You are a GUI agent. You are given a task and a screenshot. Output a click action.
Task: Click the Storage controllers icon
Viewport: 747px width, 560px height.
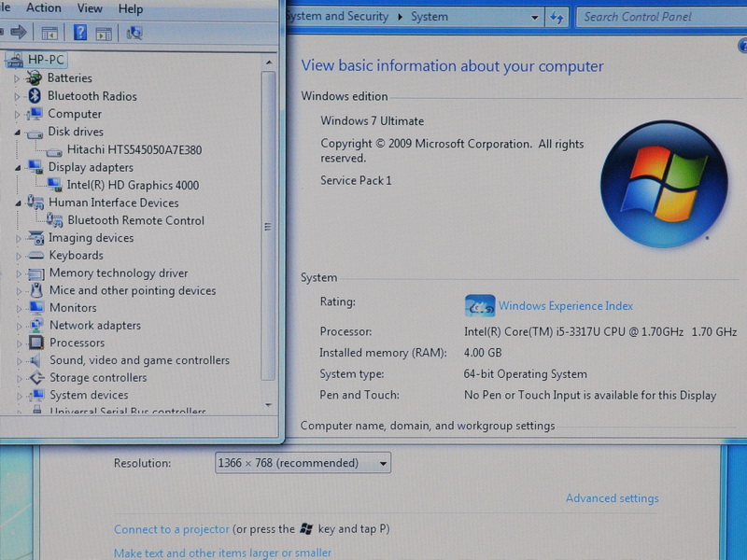coord(36,378)
